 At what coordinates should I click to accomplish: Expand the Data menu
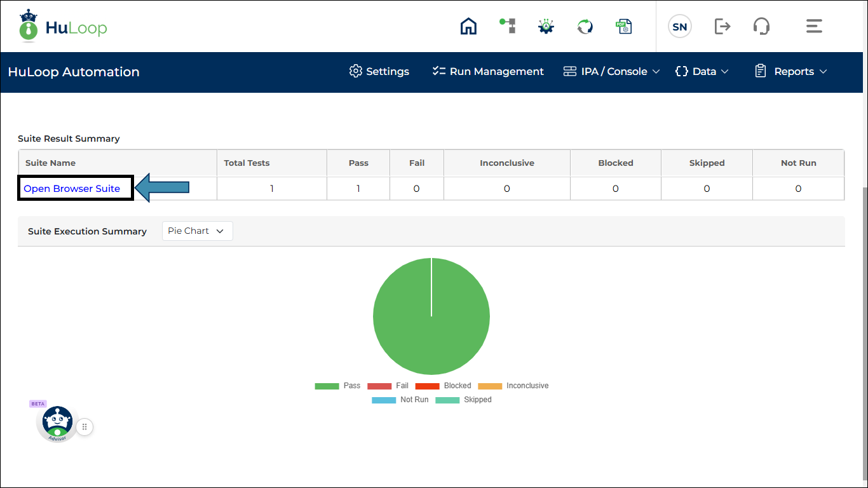pyautogui.click(x=702, y=72)
